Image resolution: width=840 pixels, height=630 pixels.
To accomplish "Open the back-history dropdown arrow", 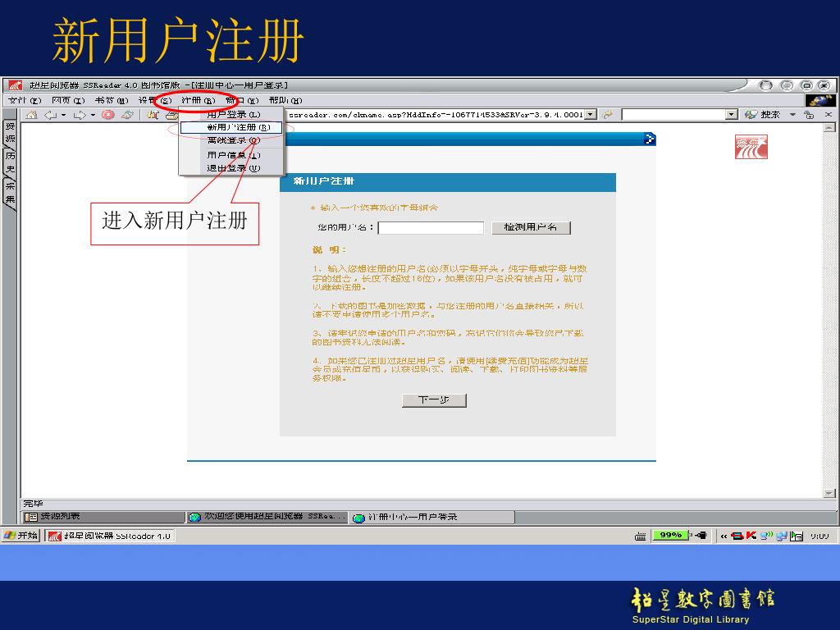I will click(x=64, y=115).
